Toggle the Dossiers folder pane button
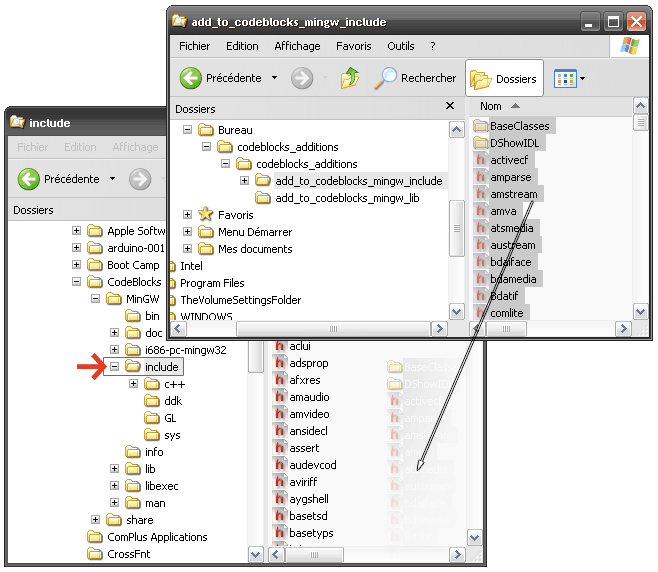The height and width of the screenshot is (572, 658). [x=504, y=79]
